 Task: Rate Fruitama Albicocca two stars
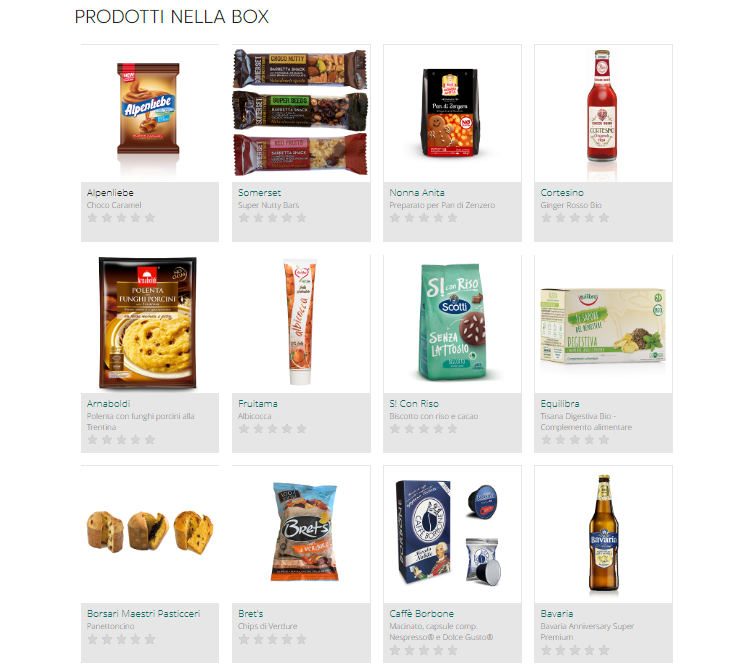258,429
